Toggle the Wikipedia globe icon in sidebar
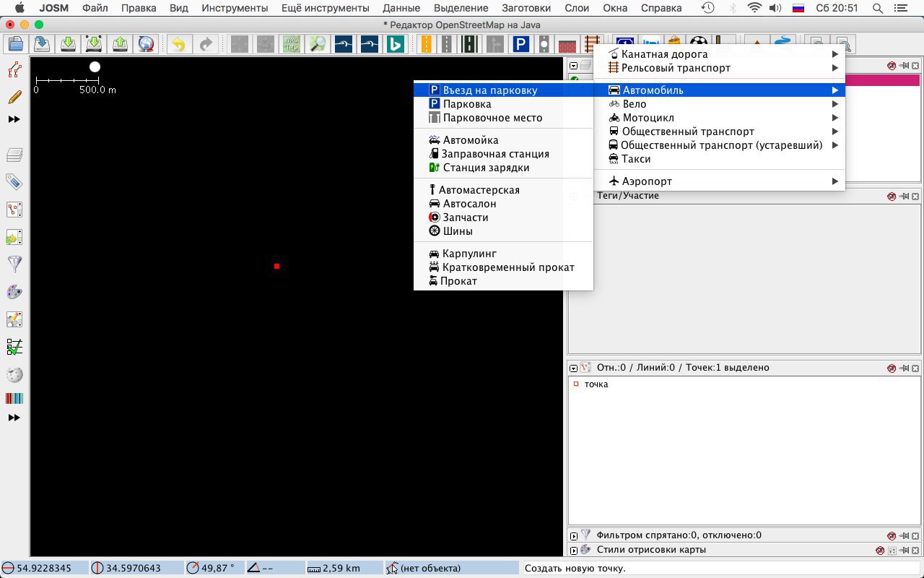Image resolution: width=924 pixels, height=578 pixels. click(x=14, y=374)
